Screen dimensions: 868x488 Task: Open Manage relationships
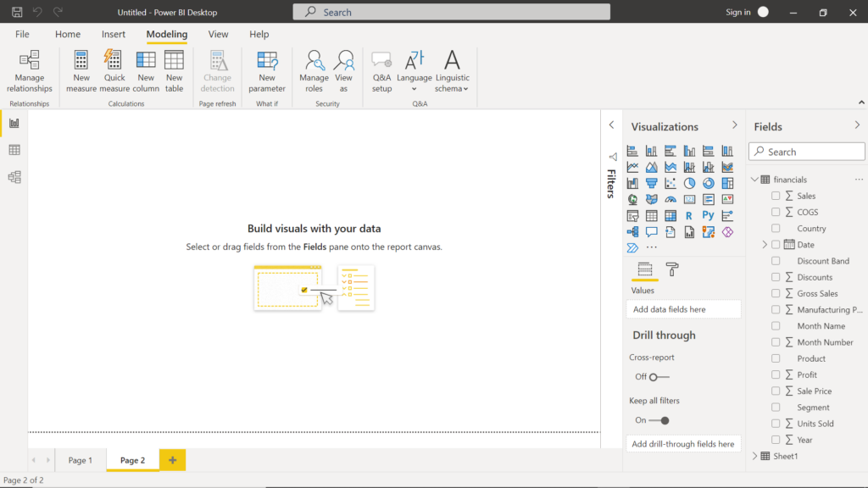click(29, 70)
